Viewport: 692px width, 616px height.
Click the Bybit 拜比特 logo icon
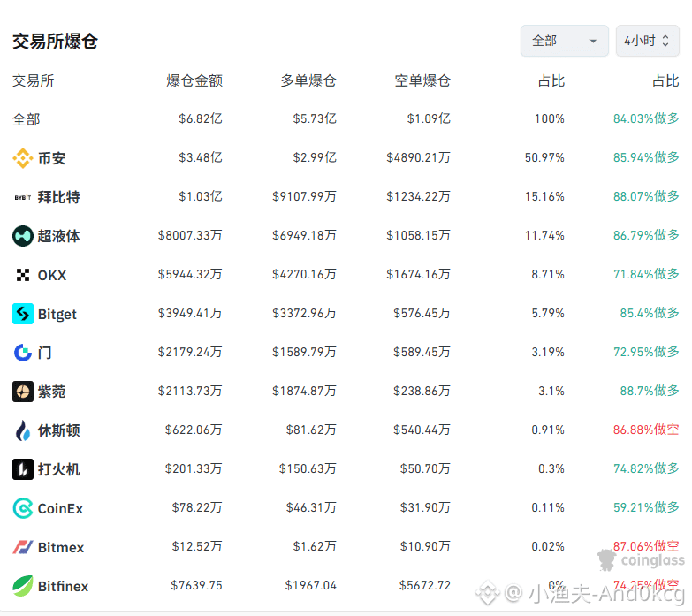tap(22, 197)
